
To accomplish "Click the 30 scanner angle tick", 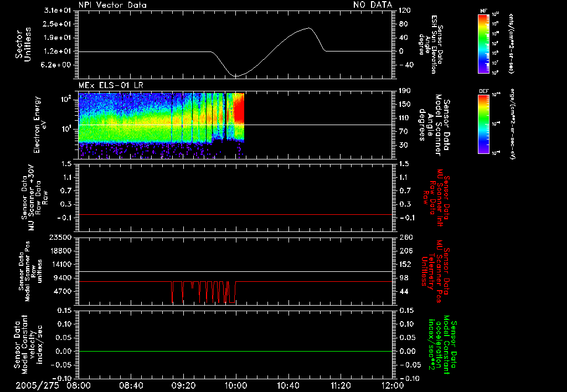I will pyautogui.click(x=403, y=145).
